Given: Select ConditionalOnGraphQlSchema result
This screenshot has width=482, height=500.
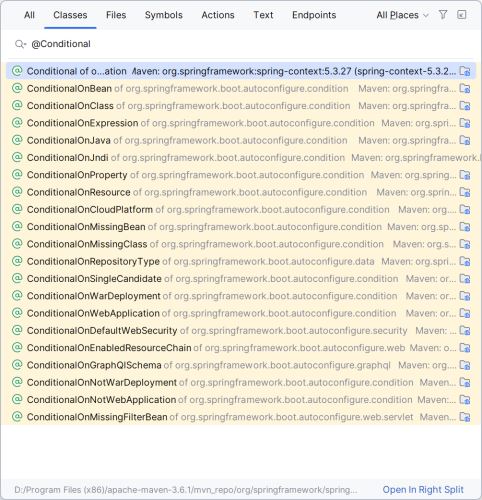Looking at the screenshot, I should tap(241, 365).
